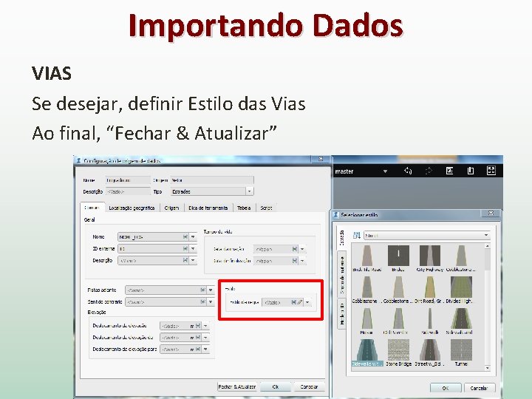Screen dimensions: 532x399
Task: Switch to the Tabela tab
Action: (x=244, y=208)
